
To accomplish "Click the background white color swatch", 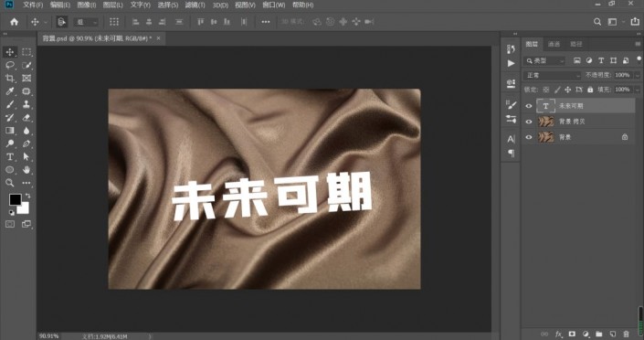I will [25, 209].
